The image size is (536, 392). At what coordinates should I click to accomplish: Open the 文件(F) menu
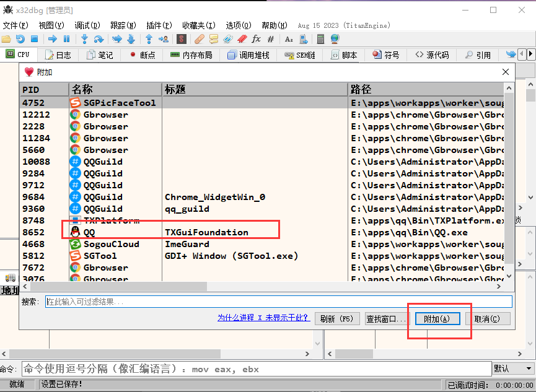coord(15,25)
